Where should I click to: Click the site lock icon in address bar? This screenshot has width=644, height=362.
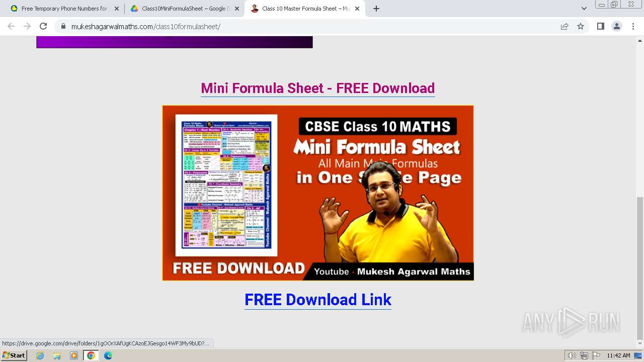click(63, 26)
